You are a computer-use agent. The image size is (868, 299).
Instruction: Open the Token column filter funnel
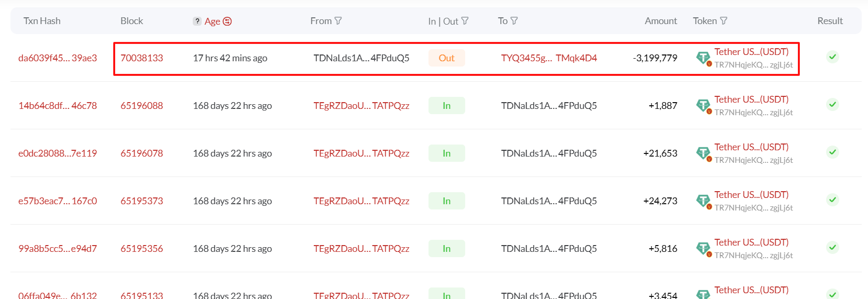coord(723,20)
